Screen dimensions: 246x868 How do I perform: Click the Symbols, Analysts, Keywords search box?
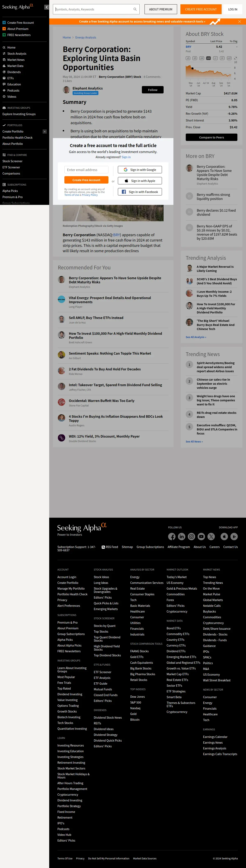click(x=96, y=9)
